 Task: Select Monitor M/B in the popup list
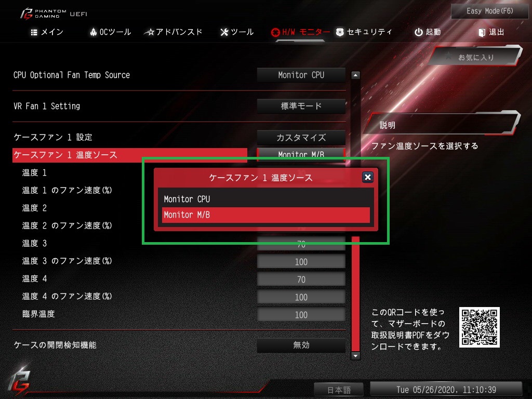click(x=265, y=215)
